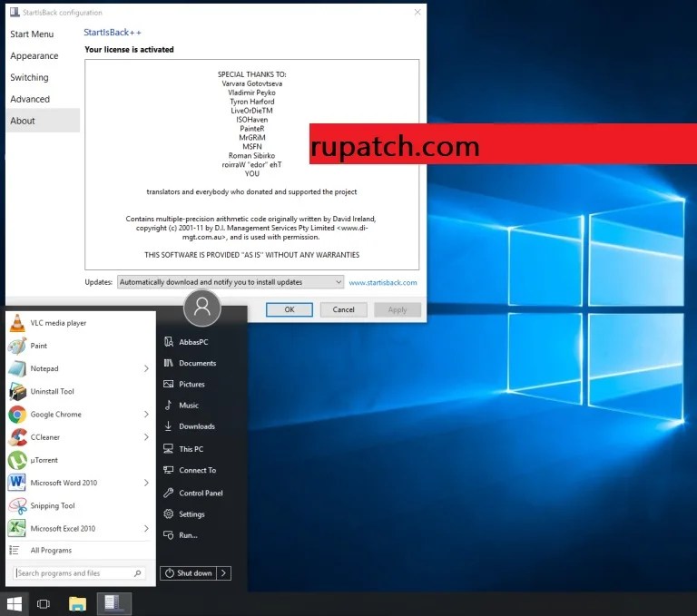Open Microsoft Excel 2010 icon

(17, 528)
